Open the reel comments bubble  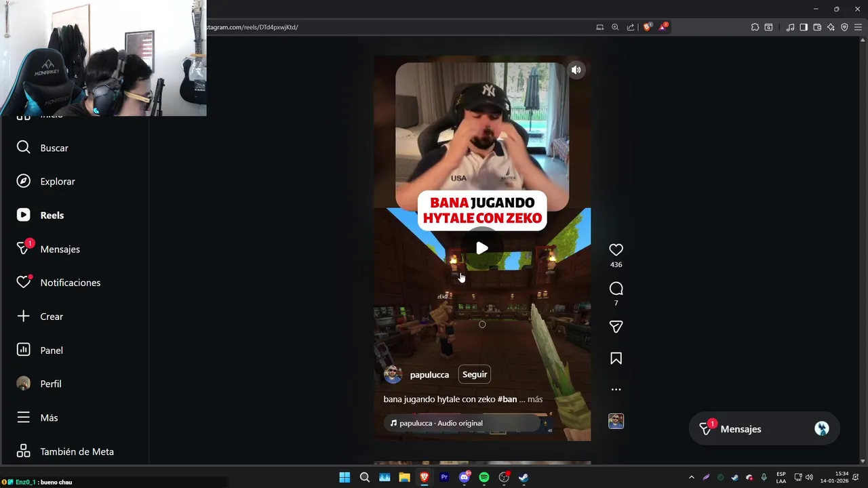[x=616, y=289]
